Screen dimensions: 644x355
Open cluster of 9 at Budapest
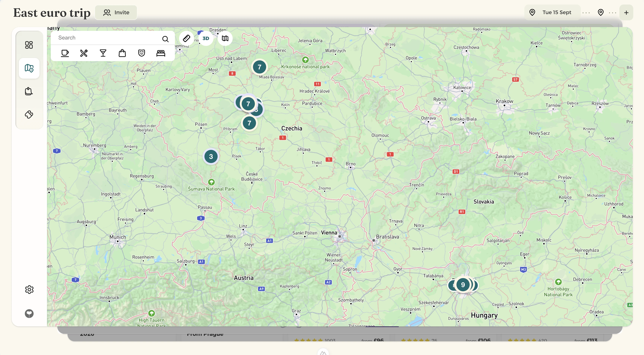tap(463, 285)
